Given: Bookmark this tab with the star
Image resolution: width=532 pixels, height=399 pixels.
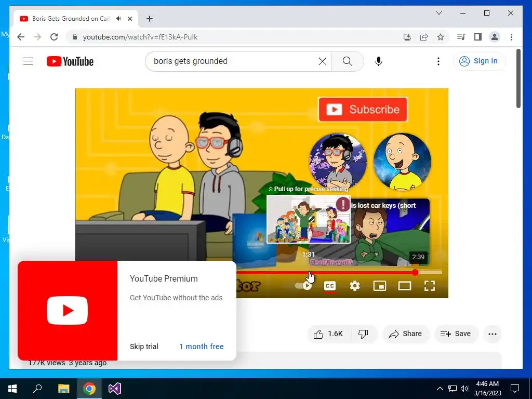Looking at the screenshot, I should pyautogui.click(x=441, y=37).
